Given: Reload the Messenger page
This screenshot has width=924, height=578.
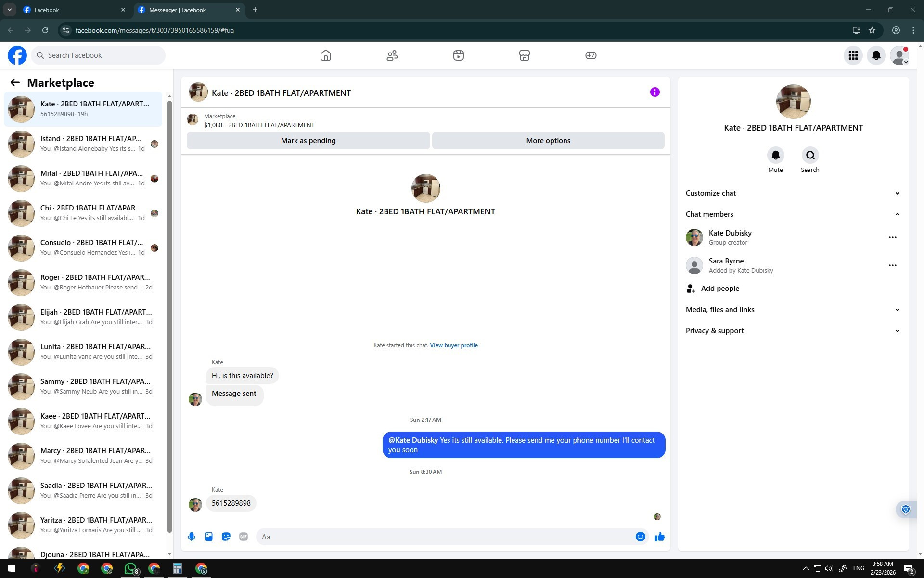Looking at the screenshot, I should (45, 30).
